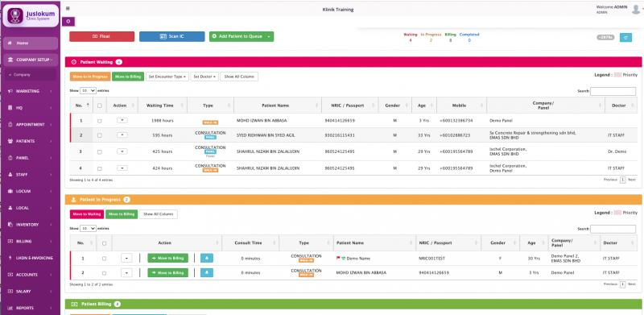The width and height of the screenshot is (644, 315).
Task: Click the blue Scan IC button
Action: click(x=171, y=36)
